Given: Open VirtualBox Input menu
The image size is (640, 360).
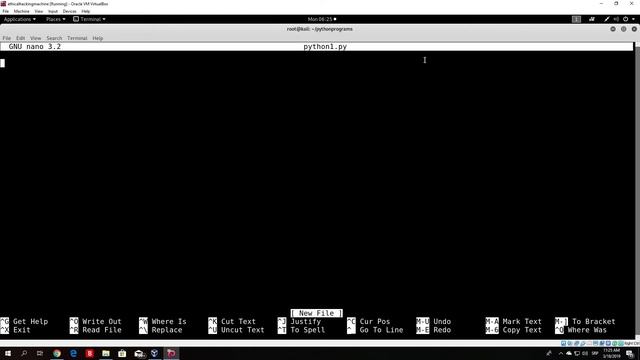Looking at the screenshot, I should [53, 11].
